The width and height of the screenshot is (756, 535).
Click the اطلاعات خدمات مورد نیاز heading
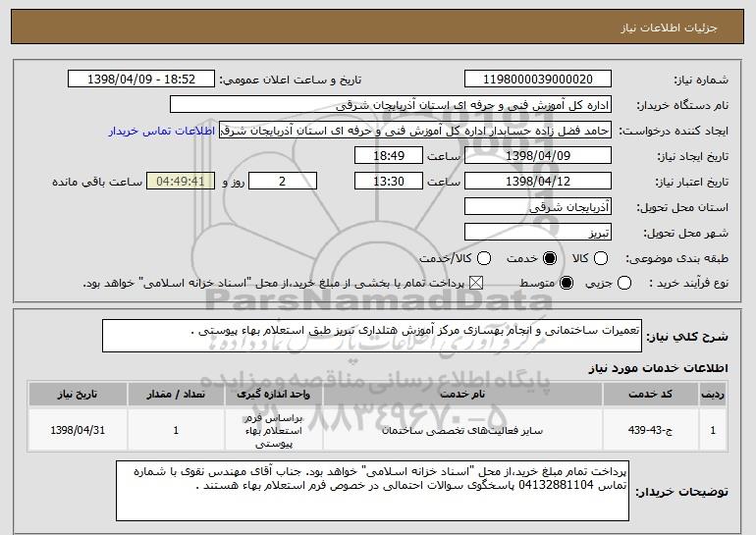pos(658,368)
